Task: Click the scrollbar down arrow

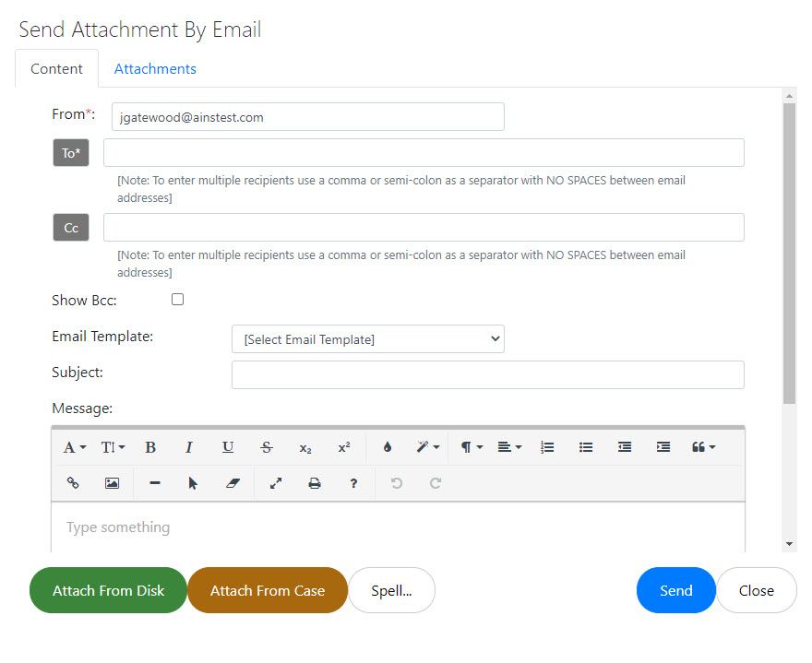Action: (789, 544)
